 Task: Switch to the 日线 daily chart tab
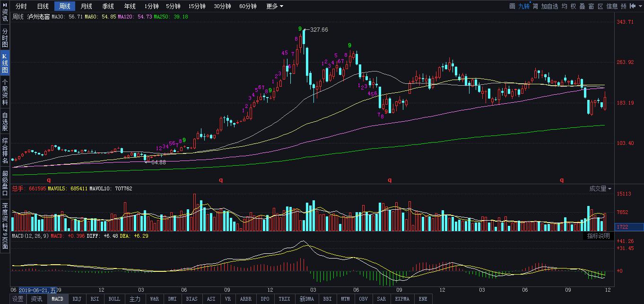[43, 6]
